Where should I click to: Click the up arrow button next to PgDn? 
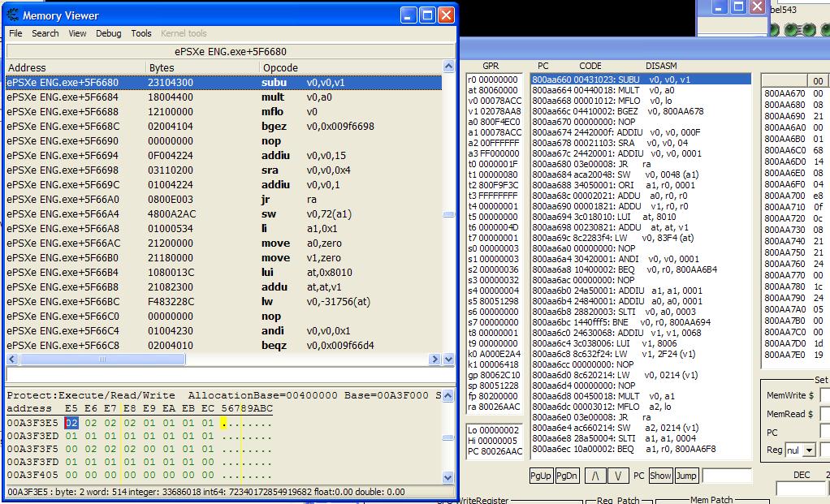595,476
